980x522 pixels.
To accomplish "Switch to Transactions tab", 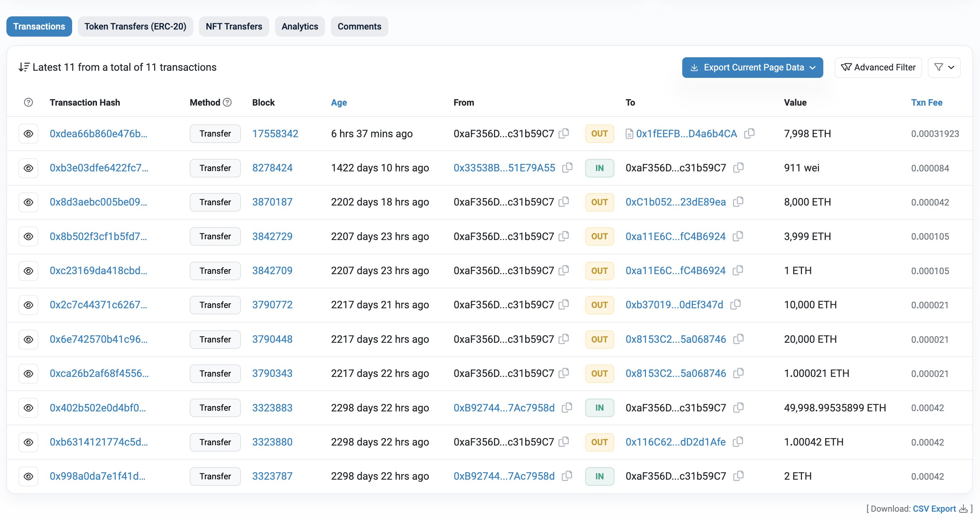I will point(39,26).
